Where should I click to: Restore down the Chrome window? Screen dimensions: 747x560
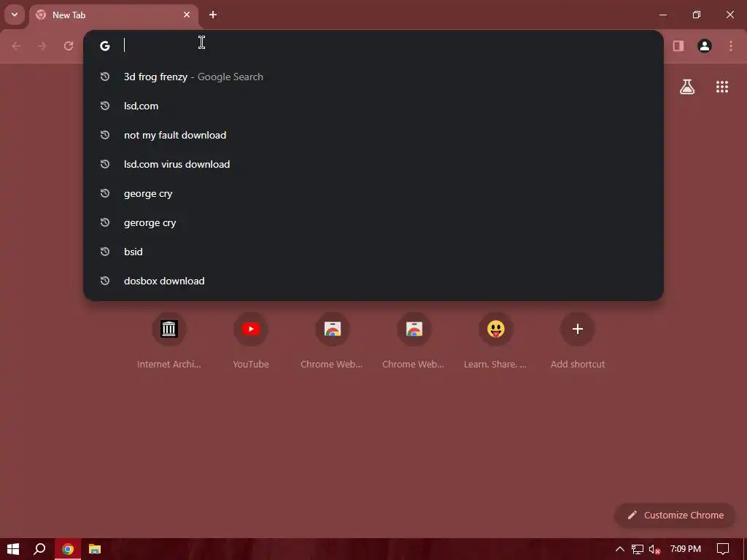697,15
